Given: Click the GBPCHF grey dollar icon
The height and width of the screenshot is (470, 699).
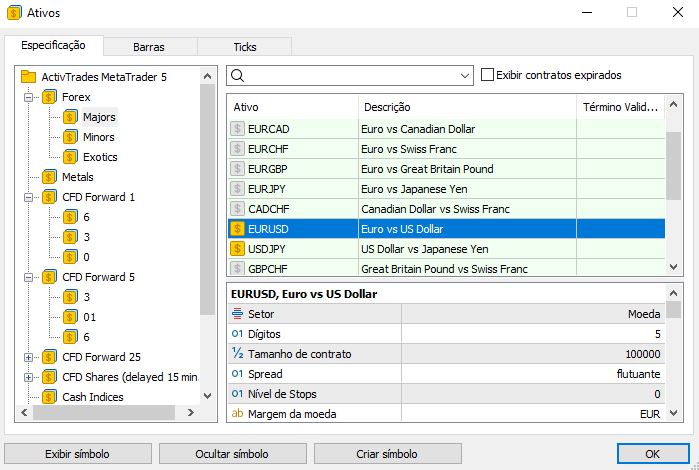Looking at the screenshot, I should pos(237,268).
